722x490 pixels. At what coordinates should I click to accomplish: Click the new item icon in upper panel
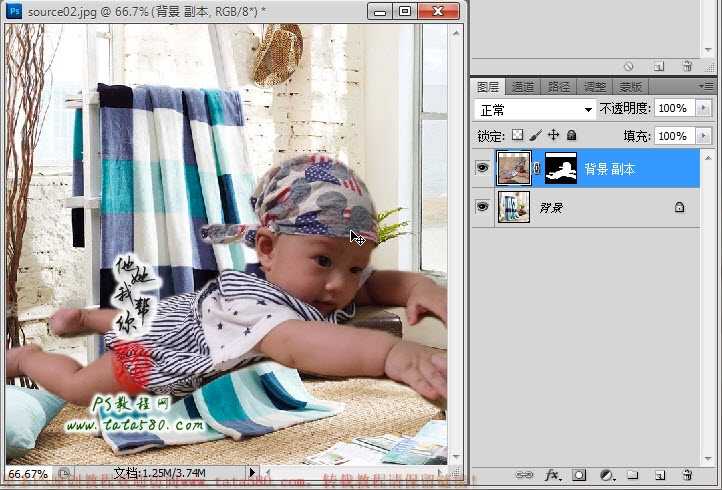pyautogui.click(x=659, y=67)
